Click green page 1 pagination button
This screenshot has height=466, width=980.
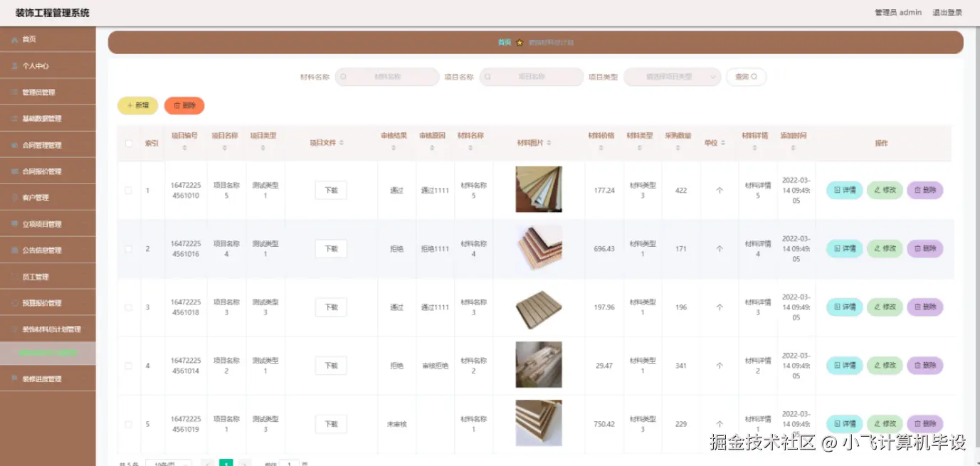pos(226,463)
